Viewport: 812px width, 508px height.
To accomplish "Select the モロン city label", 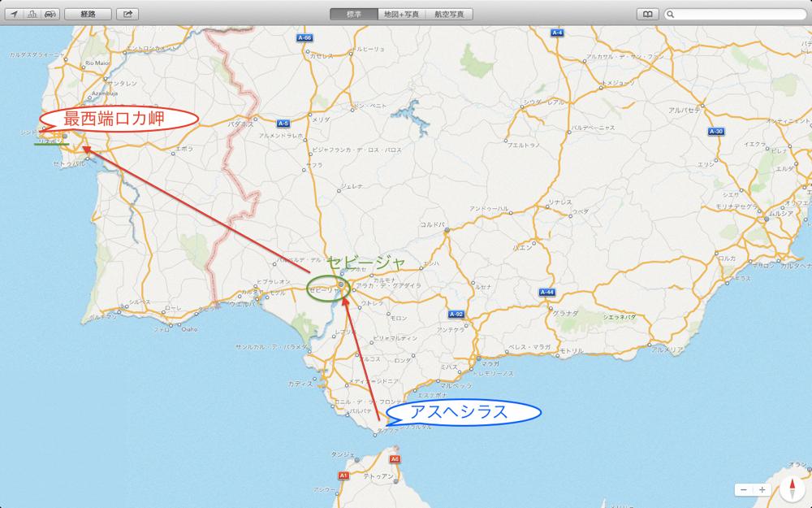I will [x=398, y=318].
